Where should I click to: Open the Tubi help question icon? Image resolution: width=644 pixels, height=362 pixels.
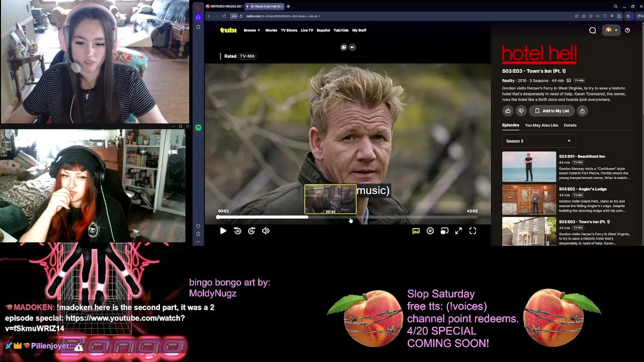[x=627, y=30]
